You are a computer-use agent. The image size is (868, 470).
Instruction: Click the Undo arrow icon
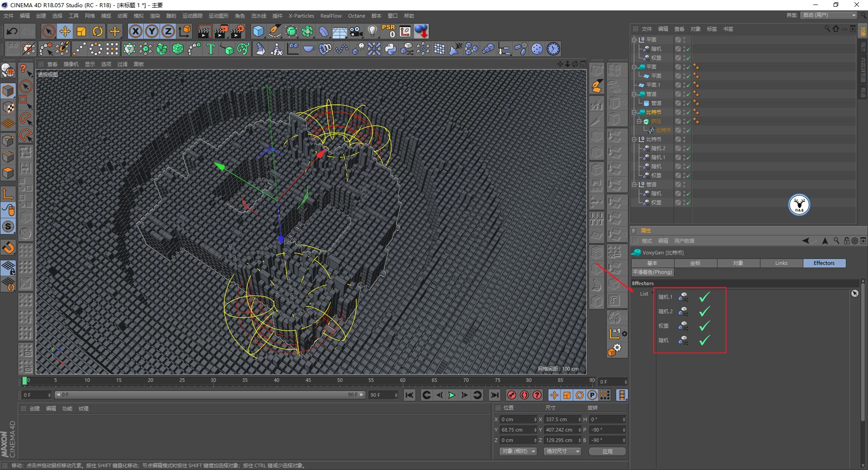point(12,31)
